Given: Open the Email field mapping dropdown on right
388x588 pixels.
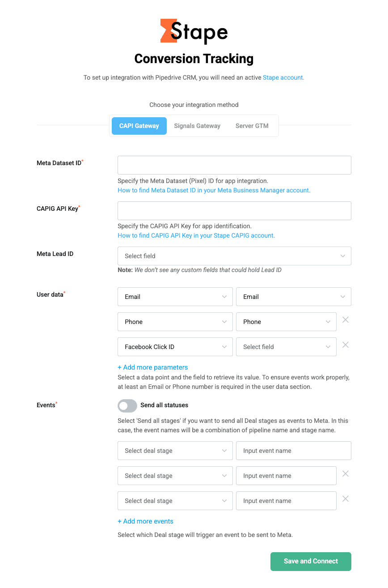Looking at the screenshot, I should point(293,297).
